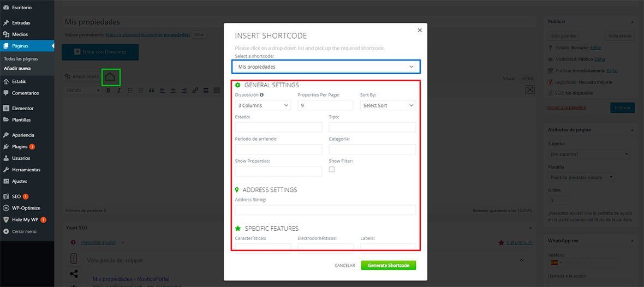Switch to the Visual editor tab
This screenshot has width=644, height=287.
coord(509,79)
